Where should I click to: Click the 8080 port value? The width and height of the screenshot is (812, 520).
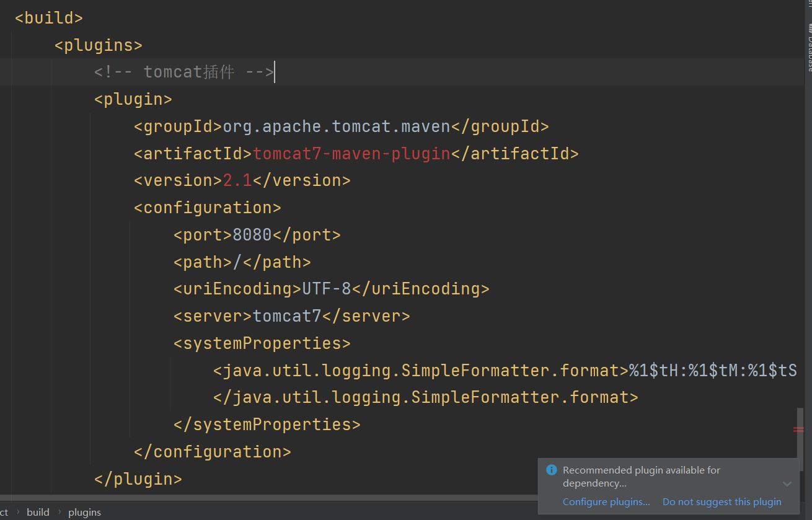tap(252, 235)
